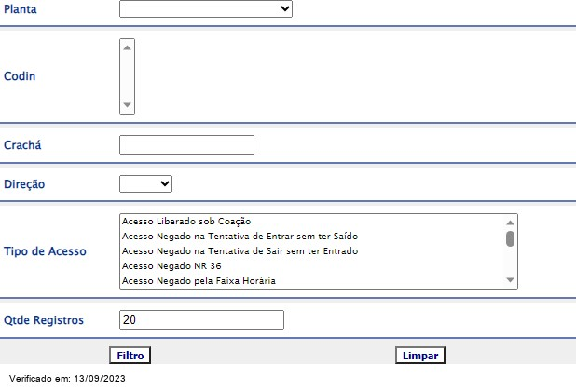
Task: Open the Direção dropdown
Action: 145,183
